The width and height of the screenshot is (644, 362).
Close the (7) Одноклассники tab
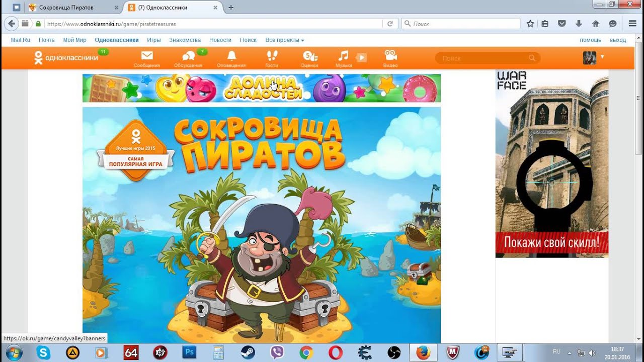coord(215,8)
